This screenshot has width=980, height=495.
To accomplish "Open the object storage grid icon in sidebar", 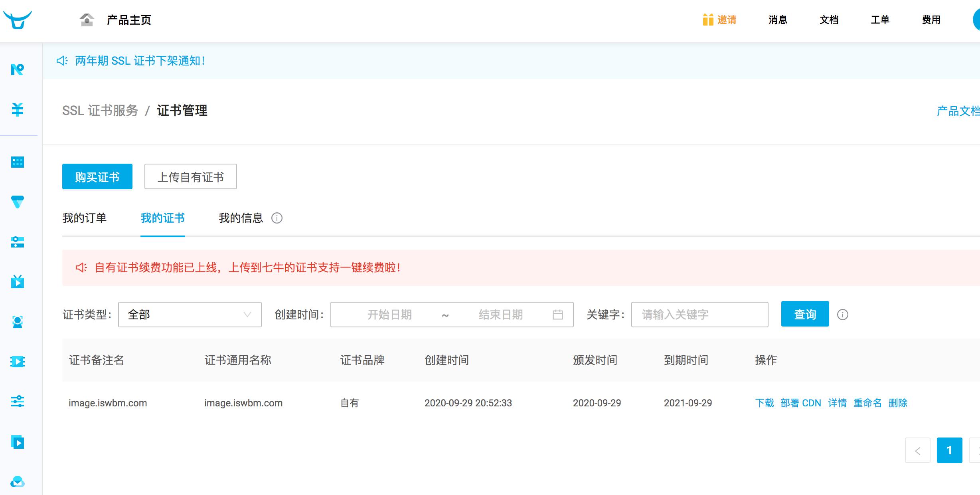I will point(18,162).
